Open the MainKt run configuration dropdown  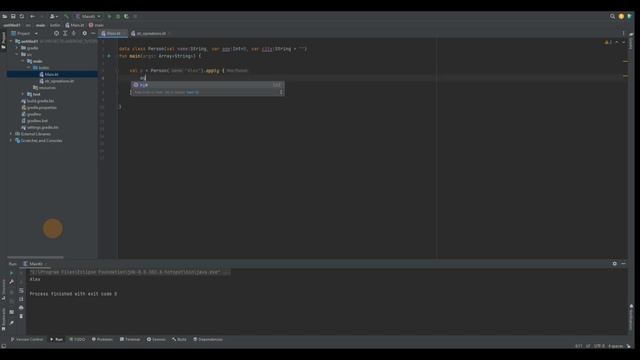tap(88, 16)
